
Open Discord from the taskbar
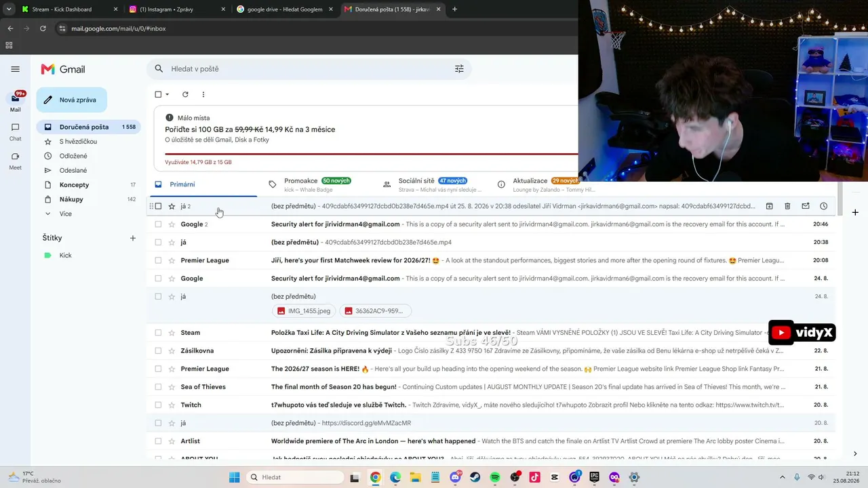click(456, 477)
